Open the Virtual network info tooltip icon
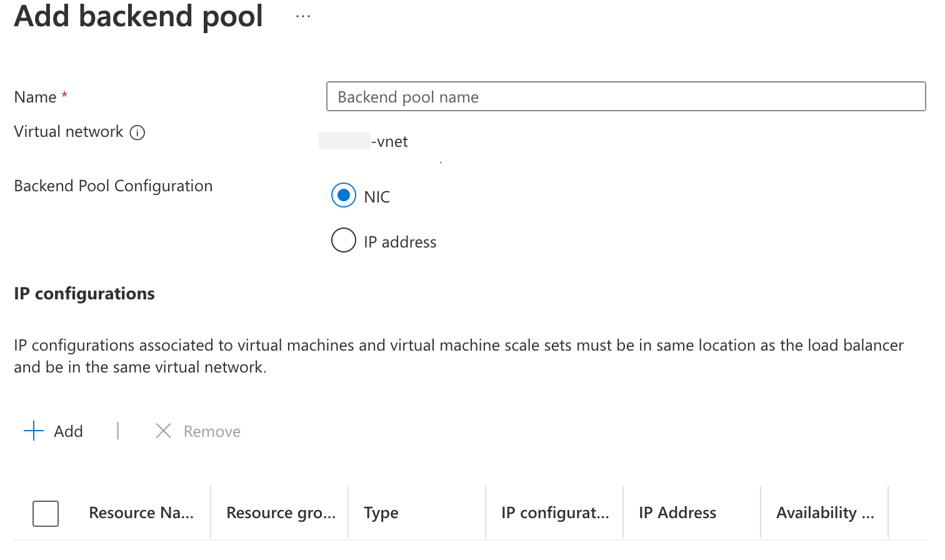The width and height of the screenshot is (945, 560). [137, 132]
